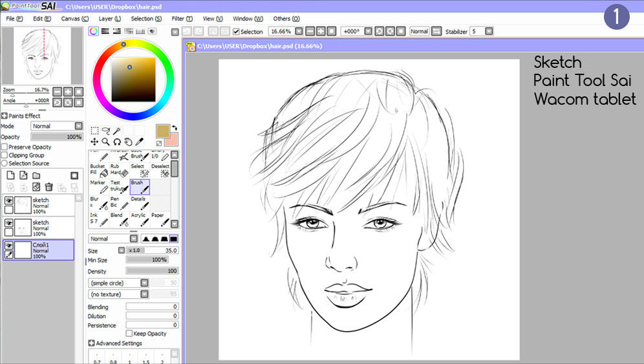Show the RGB slider panel icon
The image size is (644, 364).
pyautogui.click(x=105, y=31)
